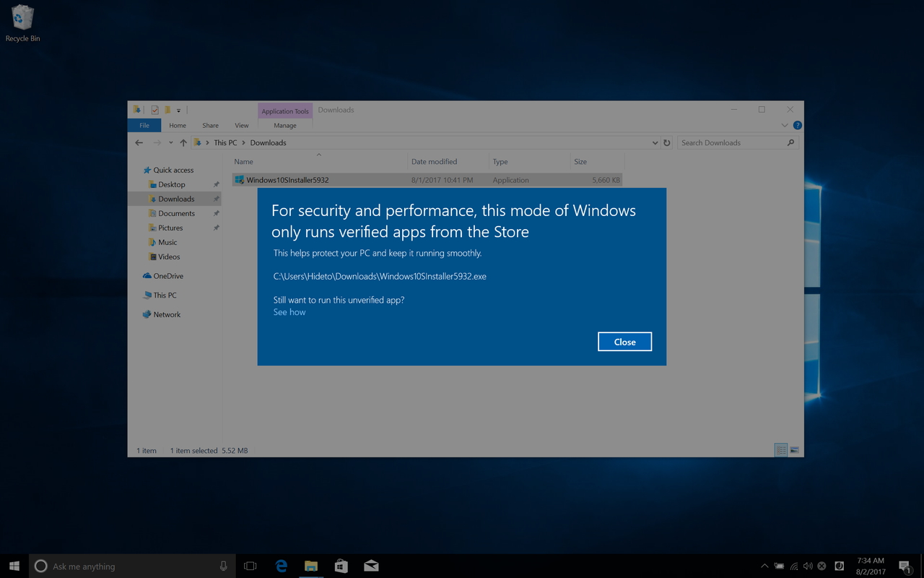This screenshot has height=578, width=924.
Task: Click 'Downloads' in the address bar path
Action: click(x=269, y=143)
